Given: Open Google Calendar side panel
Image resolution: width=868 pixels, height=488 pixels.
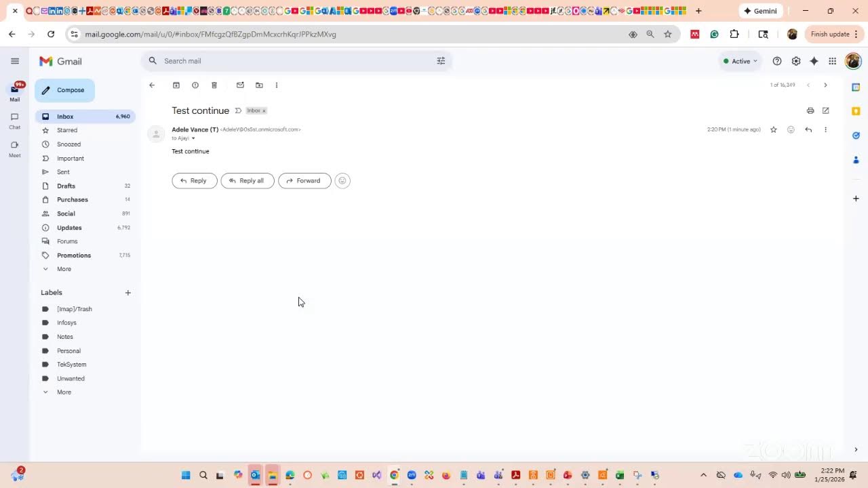Looking at the screenshot, I should tap(856, 87).
